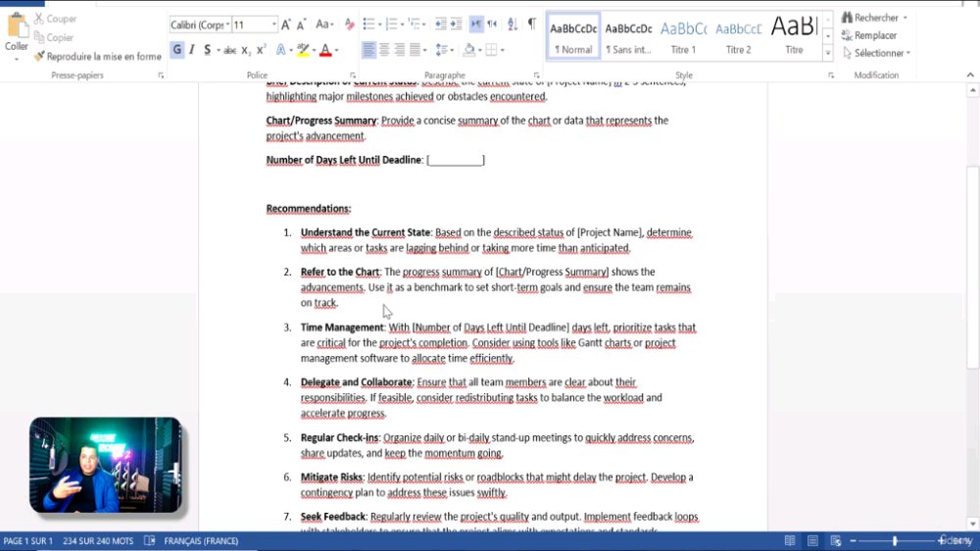Click the Remplacer button

tap(870, 35)
